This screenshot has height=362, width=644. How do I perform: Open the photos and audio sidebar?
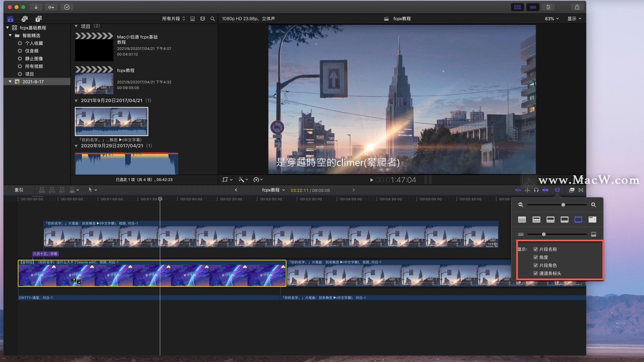coord(24,19)
